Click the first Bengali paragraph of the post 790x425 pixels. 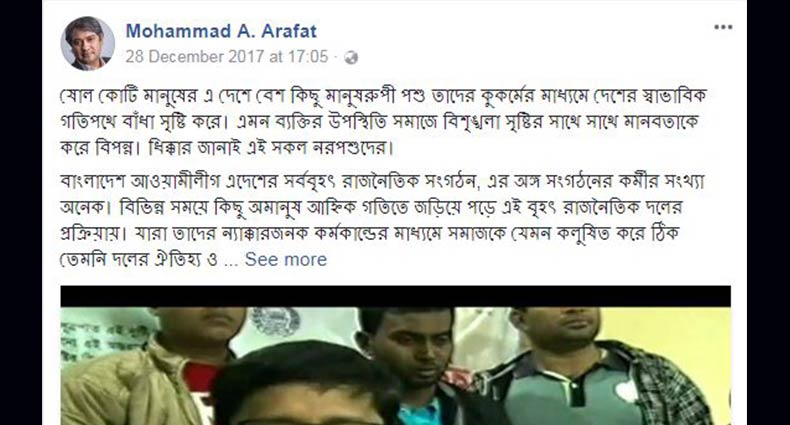(x=383, y=122)
